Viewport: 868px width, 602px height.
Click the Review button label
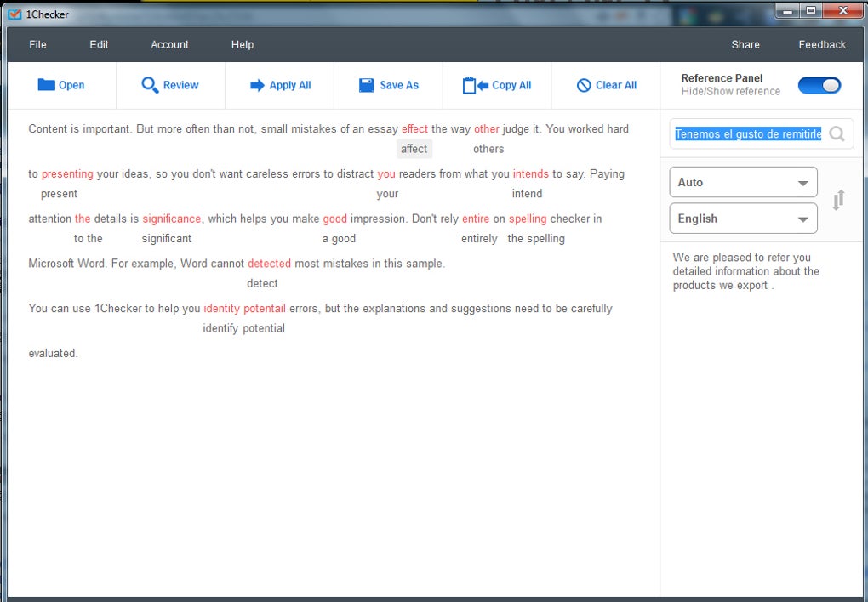tap(180, 85)
